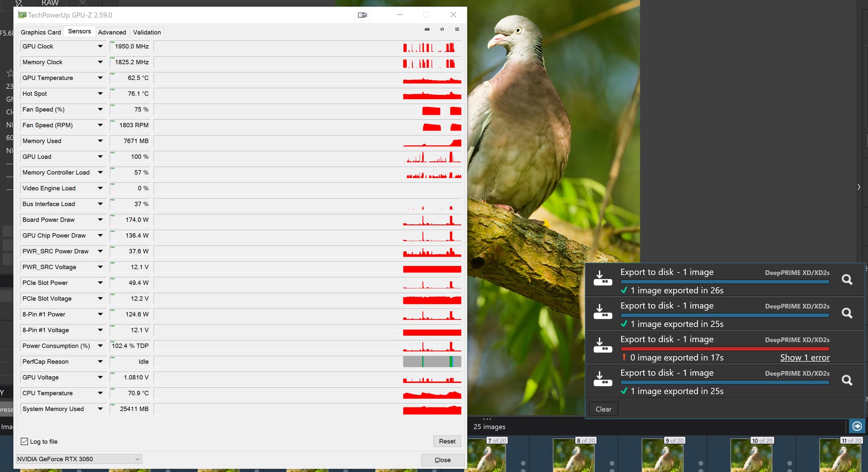The image size is (868, 472).
Task: Open the NVIDIA GeForce RTX 3060 selector
Action: tap(79, 459)
